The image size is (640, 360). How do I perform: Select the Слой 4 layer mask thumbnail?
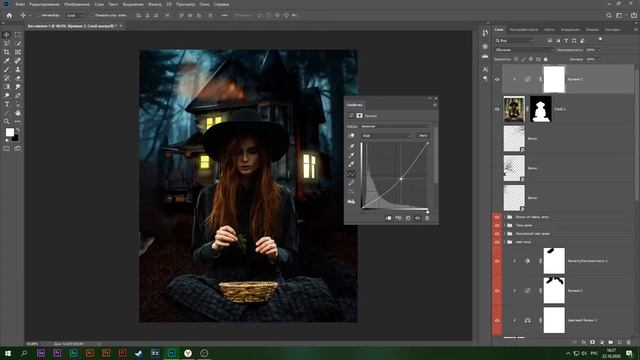[x=540, y=109]
